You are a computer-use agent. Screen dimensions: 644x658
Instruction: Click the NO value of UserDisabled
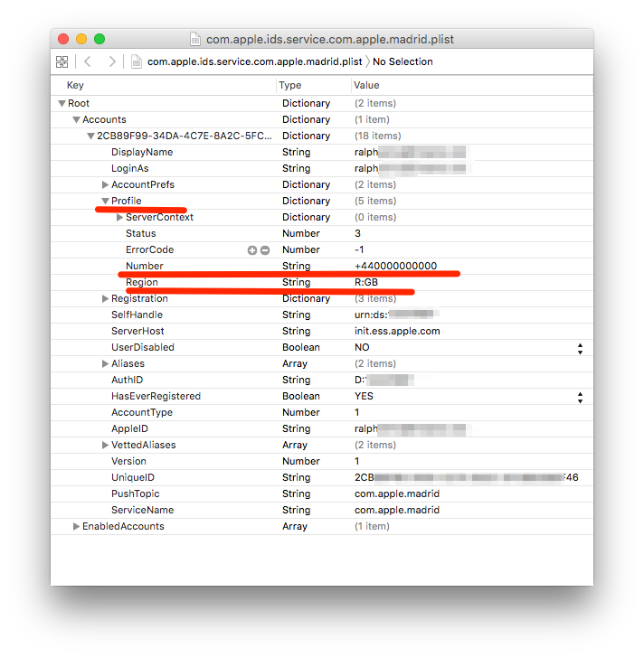pyautogui.click(x=362, y=347)
